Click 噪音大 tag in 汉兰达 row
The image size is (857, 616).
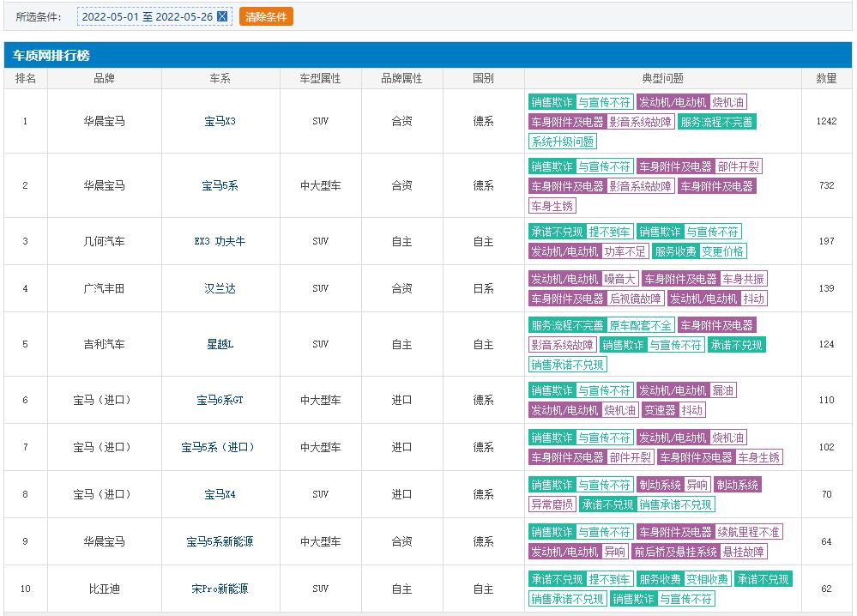click(x=619, y=279)
